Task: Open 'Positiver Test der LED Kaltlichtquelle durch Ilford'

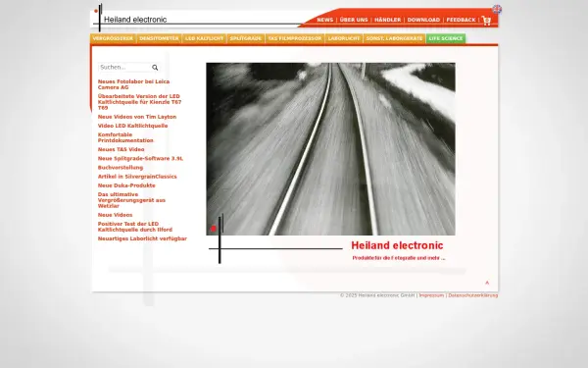Action: point(135,227)
